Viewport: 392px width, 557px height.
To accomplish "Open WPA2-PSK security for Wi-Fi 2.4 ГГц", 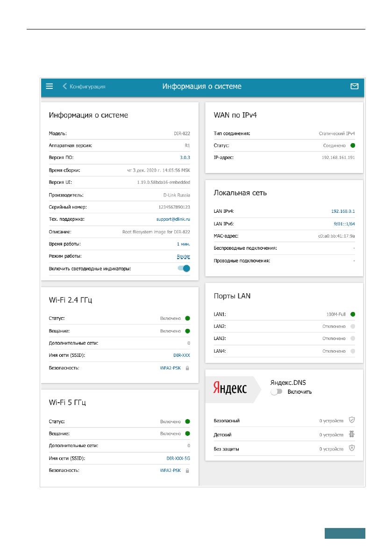I will click(x=170, y=368).
